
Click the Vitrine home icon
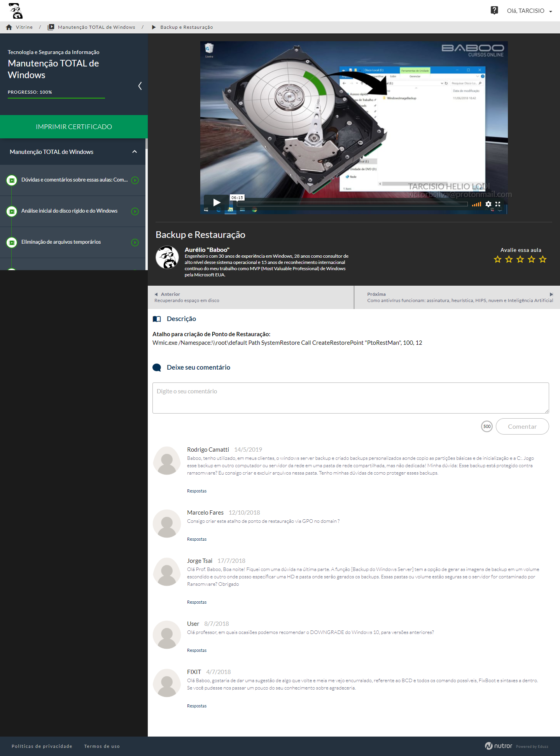9,27
